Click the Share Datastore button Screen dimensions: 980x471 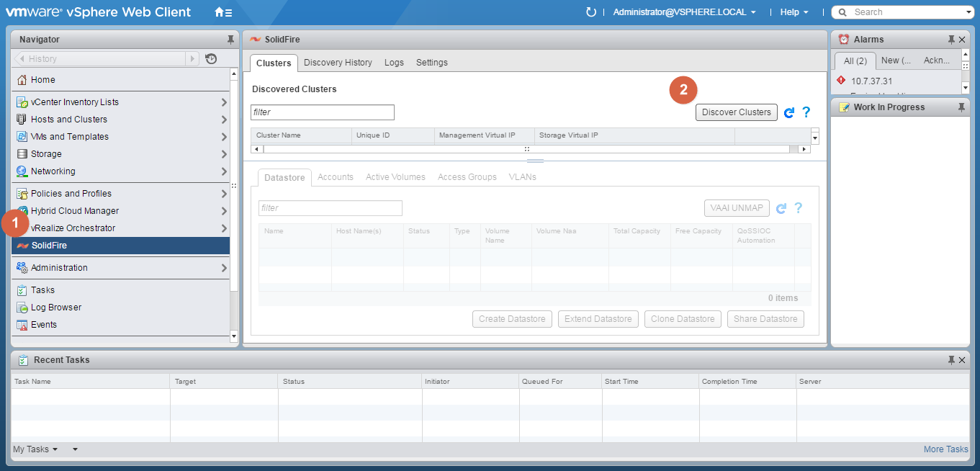[765, 319]
